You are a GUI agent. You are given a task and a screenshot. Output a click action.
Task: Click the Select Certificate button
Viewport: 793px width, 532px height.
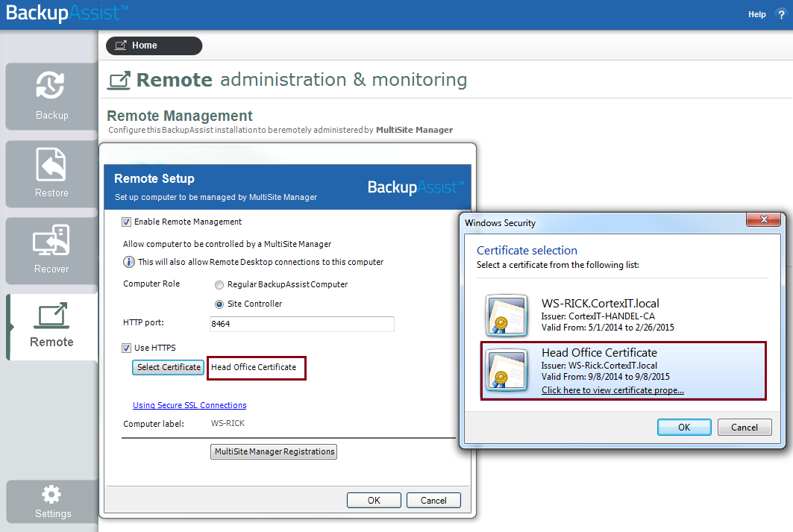[169, 367]
